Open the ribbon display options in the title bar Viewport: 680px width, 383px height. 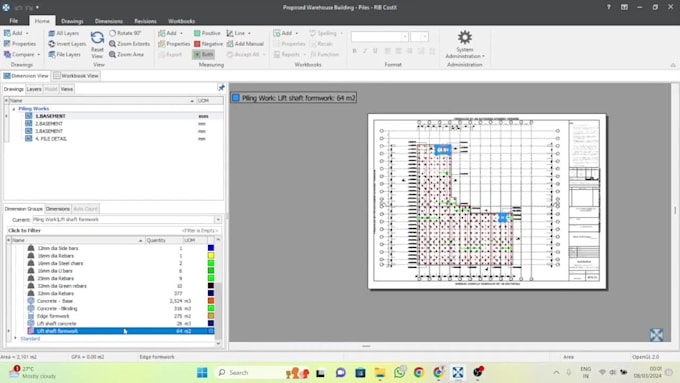624,7
